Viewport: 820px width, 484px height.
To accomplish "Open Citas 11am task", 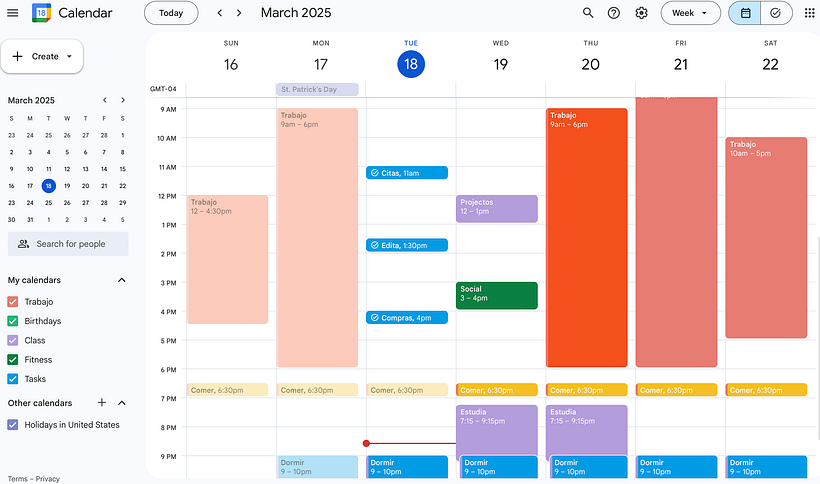I will tap(407, 173).
